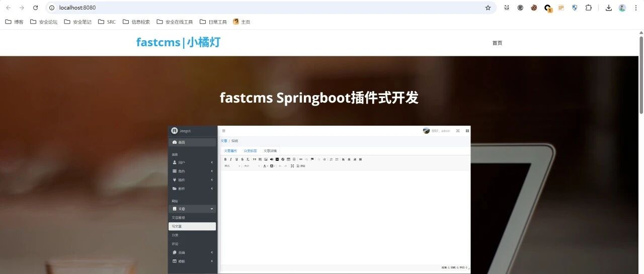Open the 安全笔记 bookmark folder
This screenshot has width=644, height=274.
coord(78,22)
